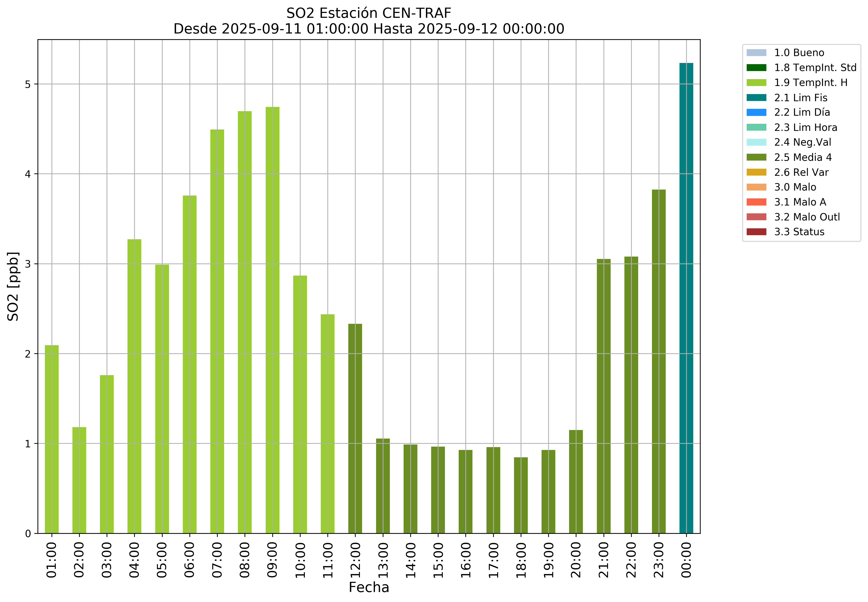The width and height of the screenshot is (868, 602).
Task: Click the 2.6 Rel Var legend label
Action: pos(801,172)
